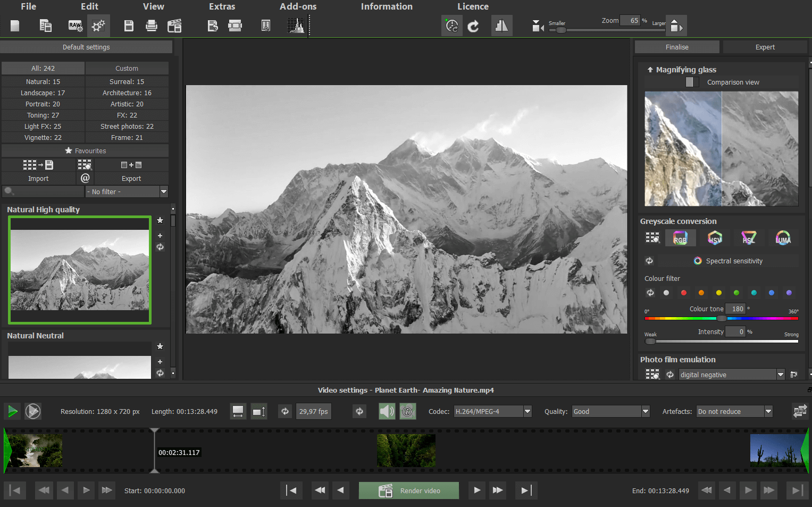
Task: Open the Extras menu
Action: point(222,6)
